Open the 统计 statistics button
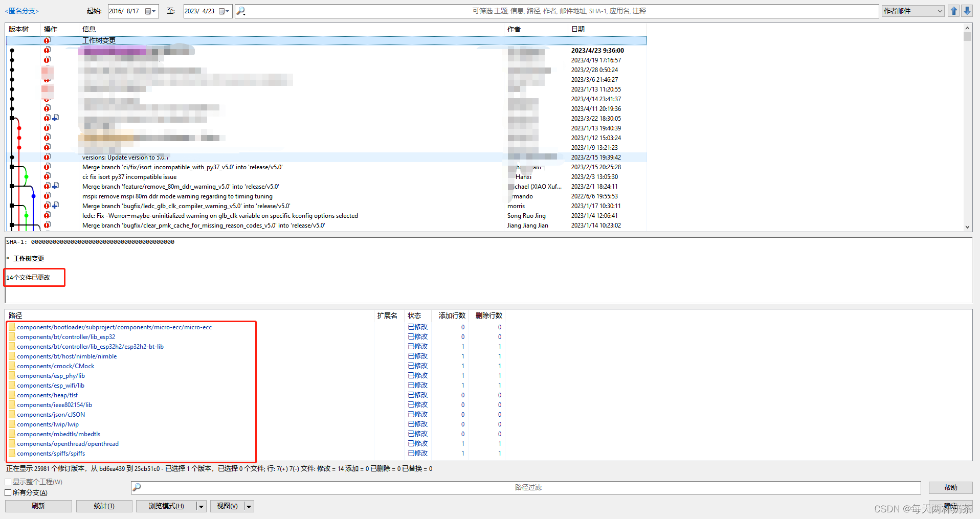Screen dimensions: 980x519 [104, 506]
